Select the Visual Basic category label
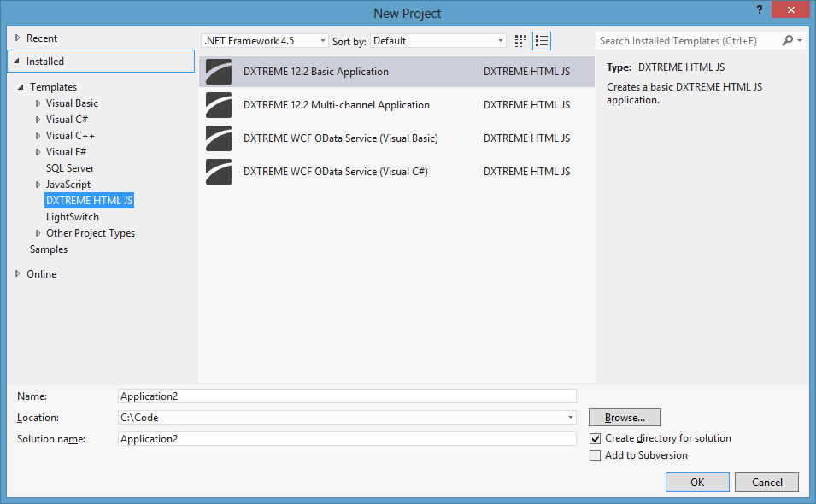Image resolution: width=816 pixels, height=504 pixels. [x=72, y=103]
